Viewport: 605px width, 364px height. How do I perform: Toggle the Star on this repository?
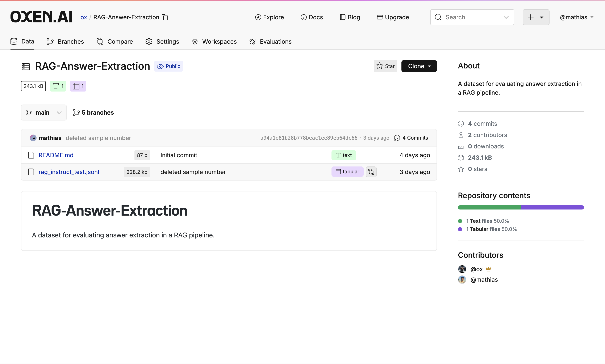[x=385, y=66]
